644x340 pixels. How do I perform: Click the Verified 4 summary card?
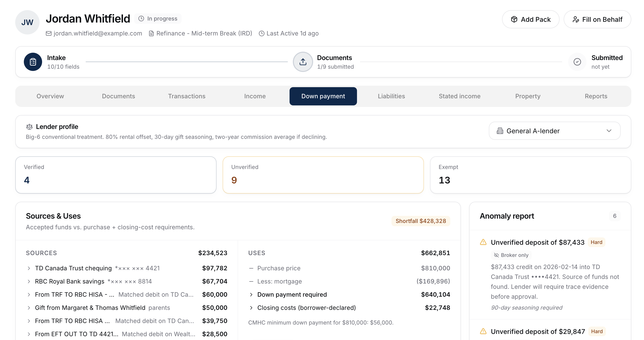(x=116, y=175)
